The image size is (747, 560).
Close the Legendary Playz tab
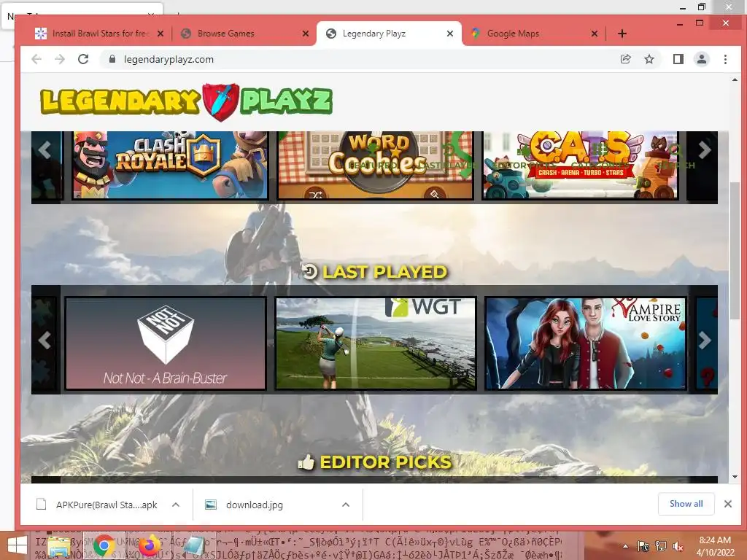pyautogui.click(x=449, y=34)
